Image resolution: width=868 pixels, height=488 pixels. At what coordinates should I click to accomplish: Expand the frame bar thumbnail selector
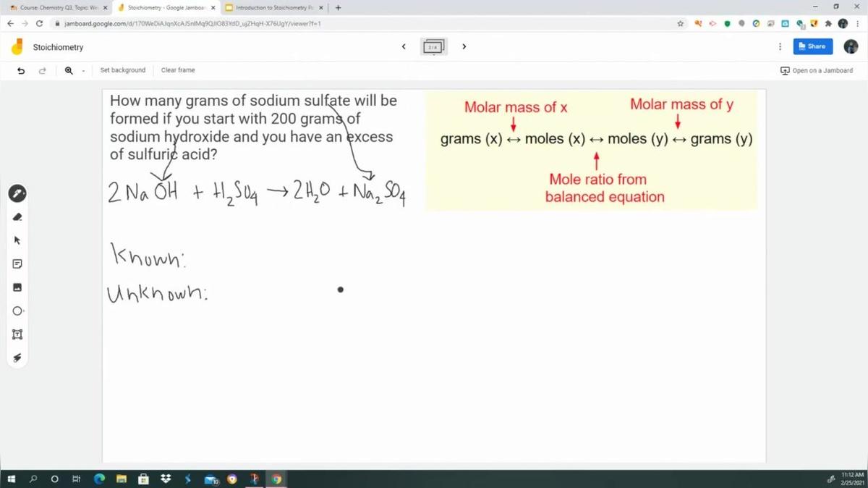(x=433, y=47)
